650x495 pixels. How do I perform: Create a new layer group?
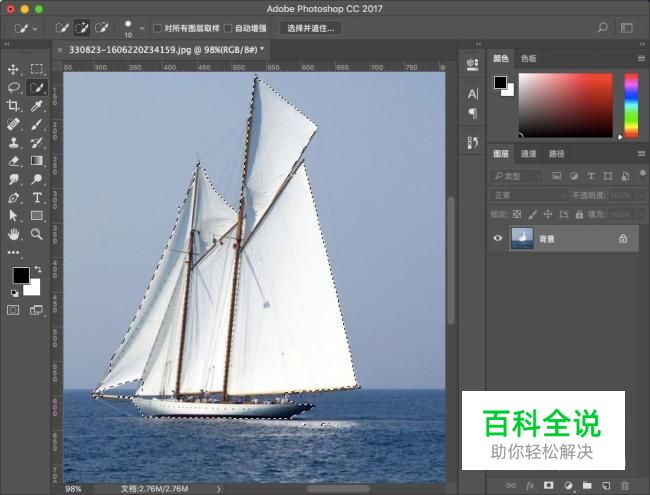coord(587,485)
